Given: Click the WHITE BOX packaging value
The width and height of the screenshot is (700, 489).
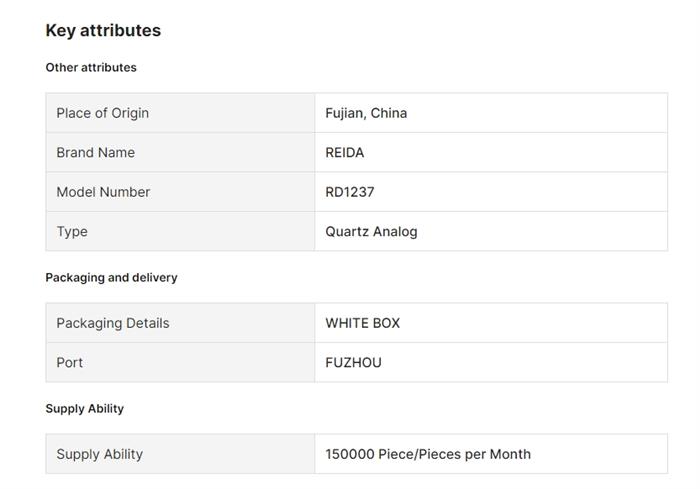Looking at the screenshot, I should click(362, 323).
